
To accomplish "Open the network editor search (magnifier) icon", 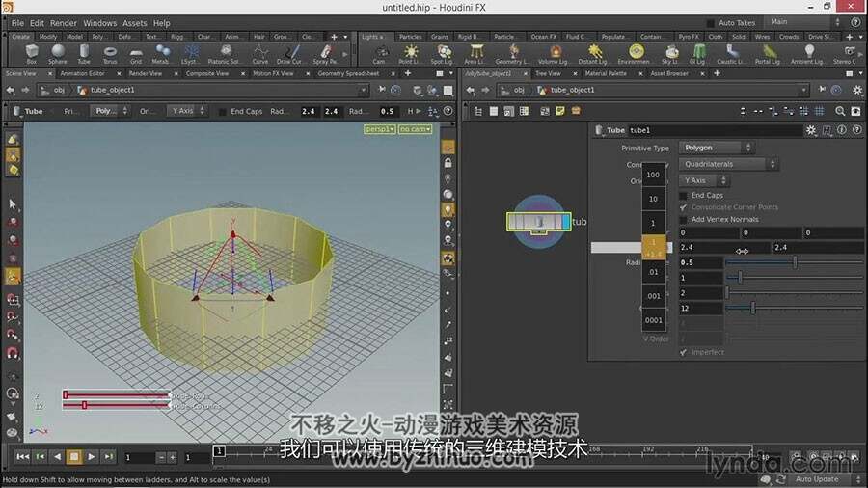I will click(840, 111).
